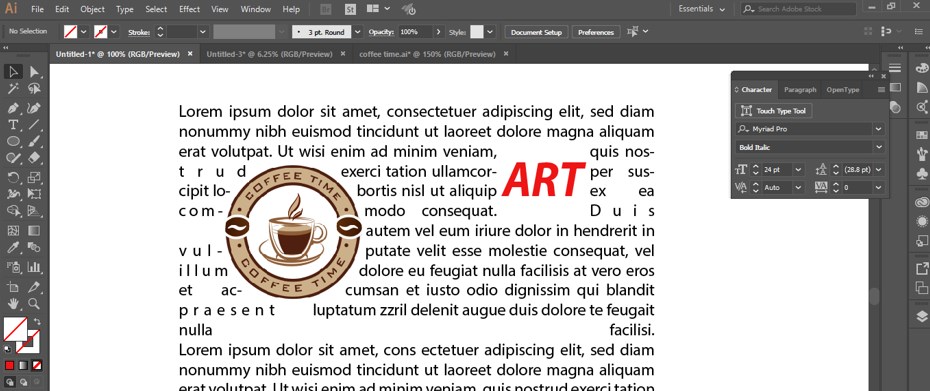Select the Slice tool
This screenshot has width=930, height=391.
pos(34,287)
